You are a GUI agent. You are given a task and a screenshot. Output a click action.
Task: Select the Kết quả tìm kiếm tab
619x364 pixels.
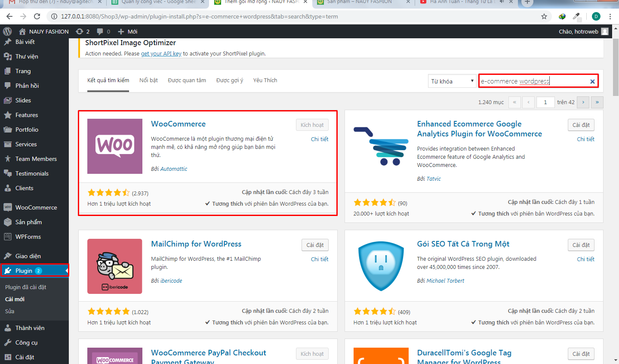pyautogui.click(x=108, y=80)
